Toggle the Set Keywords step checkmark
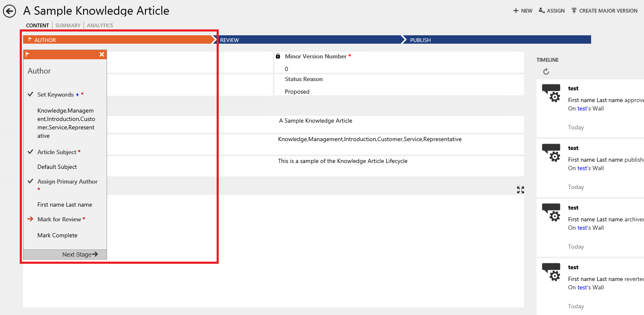644x315 pixels. coord(30,94)
